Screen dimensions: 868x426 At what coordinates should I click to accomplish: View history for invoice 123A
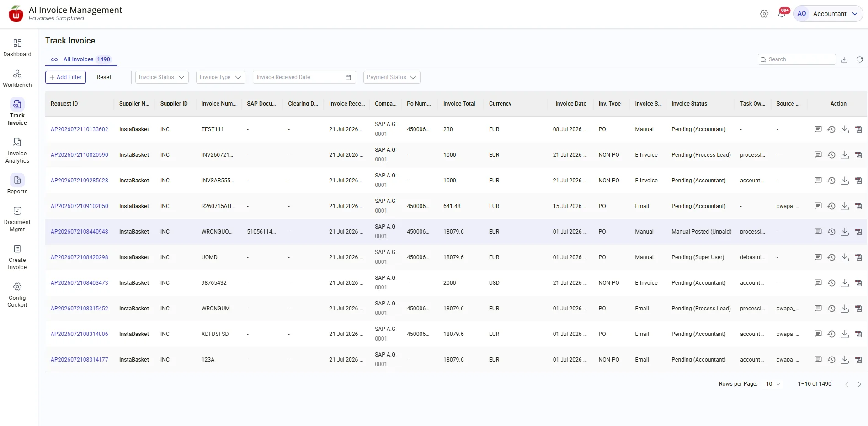[831, 360]
